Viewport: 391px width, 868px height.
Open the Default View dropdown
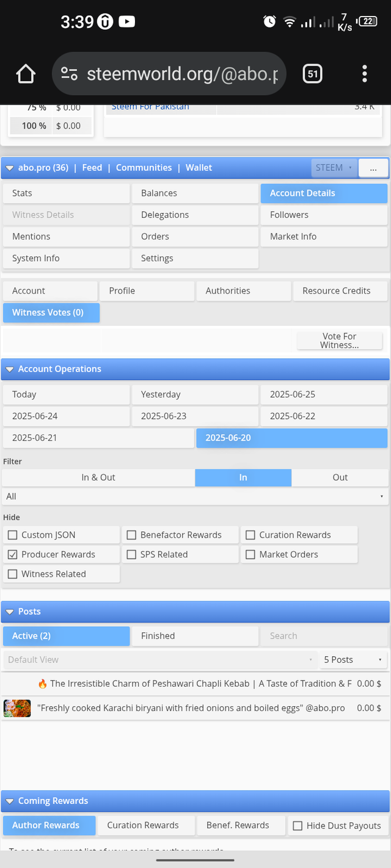(159, 660)
